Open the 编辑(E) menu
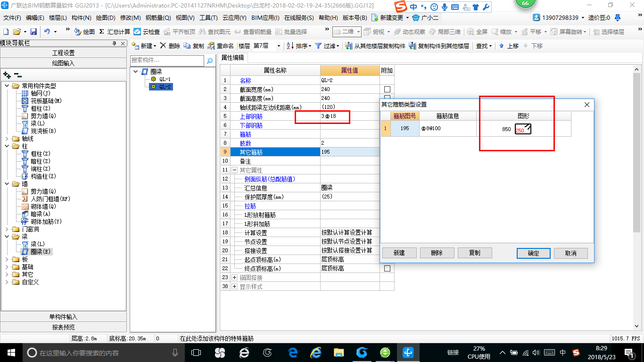 pos(35,17)
